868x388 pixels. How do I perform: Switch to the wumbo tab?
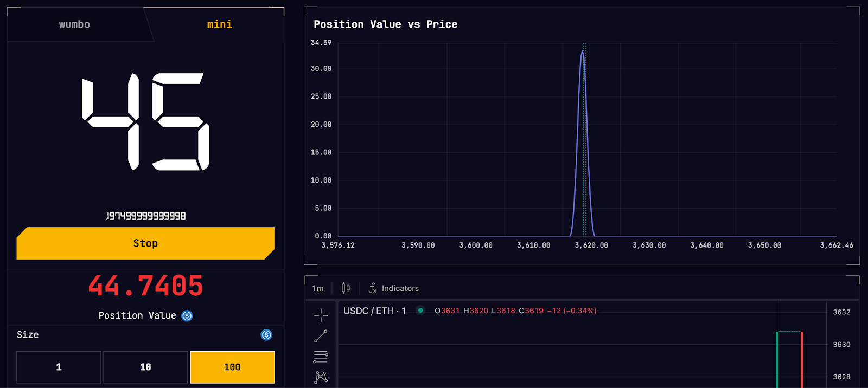(75, 24)
